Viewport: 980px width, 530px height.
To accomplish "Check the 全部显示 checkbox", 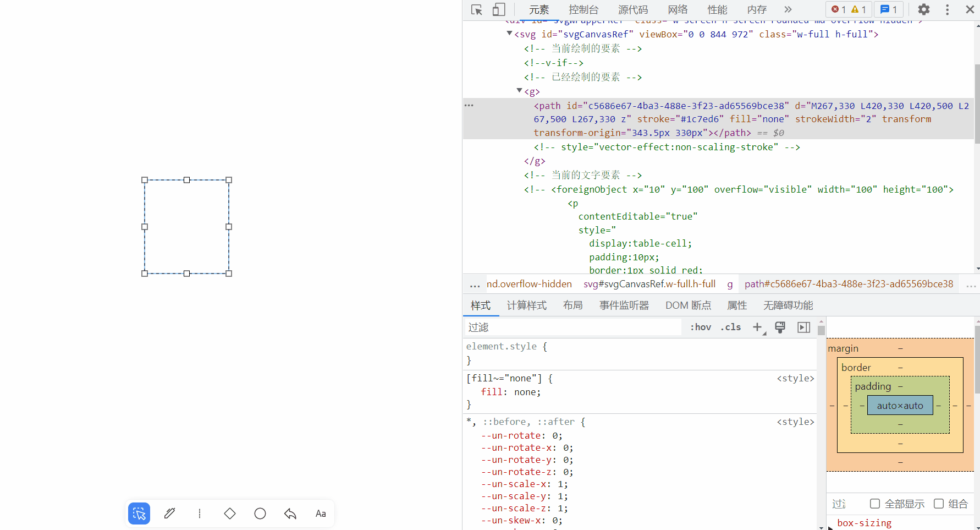I will (874, 503).
